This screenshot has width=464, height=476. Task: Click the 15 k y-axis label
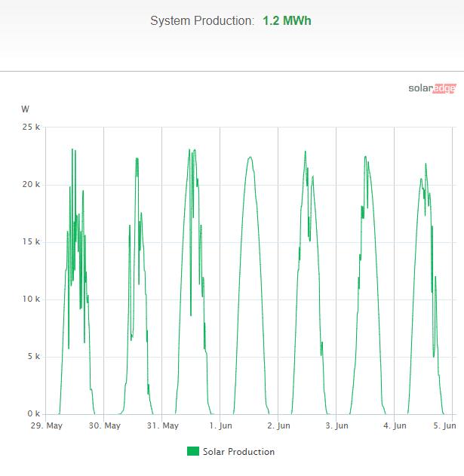[x=32, y=242]
